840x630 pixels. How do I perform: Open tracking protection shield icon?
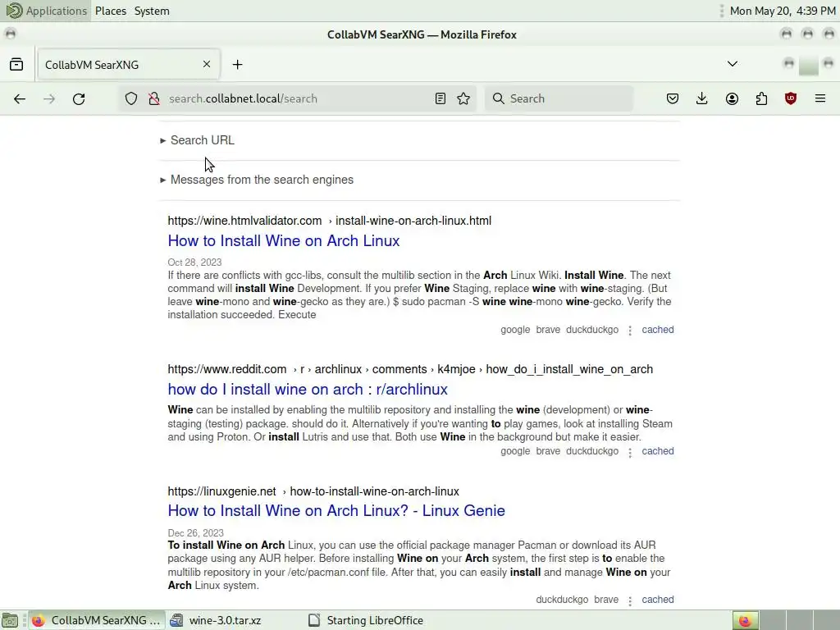(x=131, y=98)
